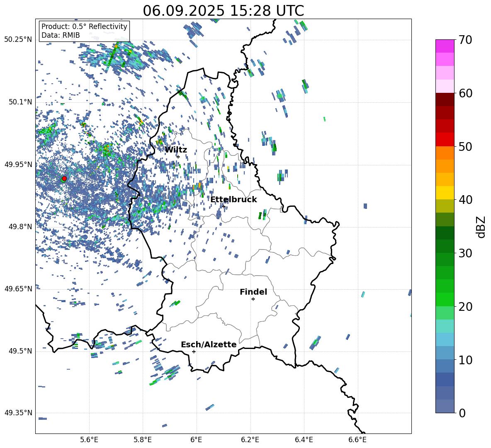Viewport: 491px width, 448px height.
Task: Click the Esch/Alzette location cross marker
Action: tap(194, 351)
